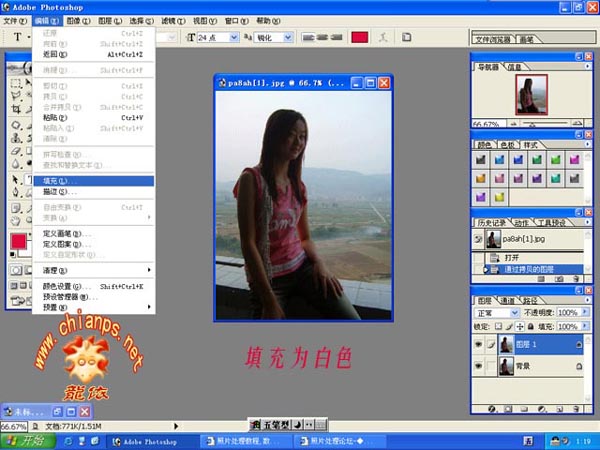
Task: Select the Pen tool
Action: pos(16,192)
